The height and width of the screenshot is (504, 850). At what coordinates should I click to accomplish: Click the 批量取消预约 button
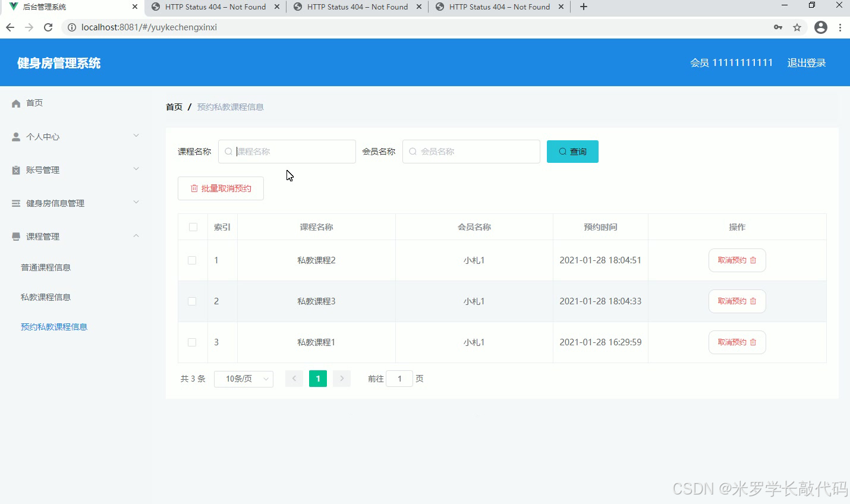[221, 188]
